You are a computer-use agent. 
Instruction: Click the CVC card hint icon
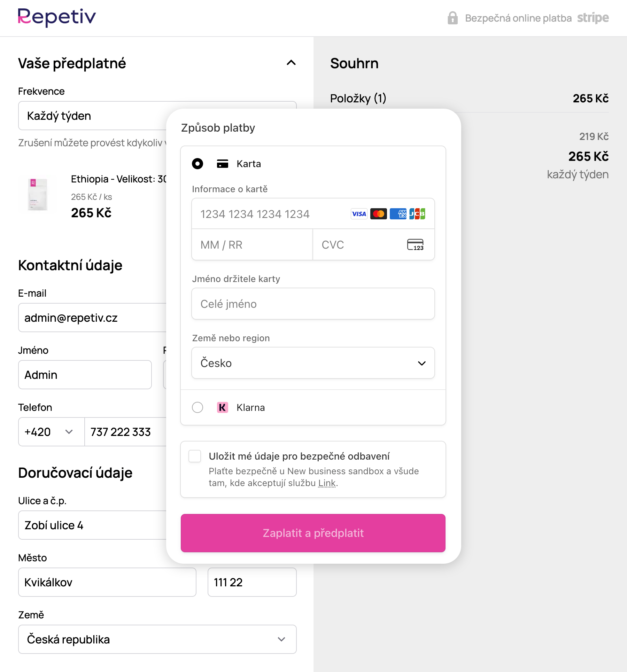click(x=415, y=245)
